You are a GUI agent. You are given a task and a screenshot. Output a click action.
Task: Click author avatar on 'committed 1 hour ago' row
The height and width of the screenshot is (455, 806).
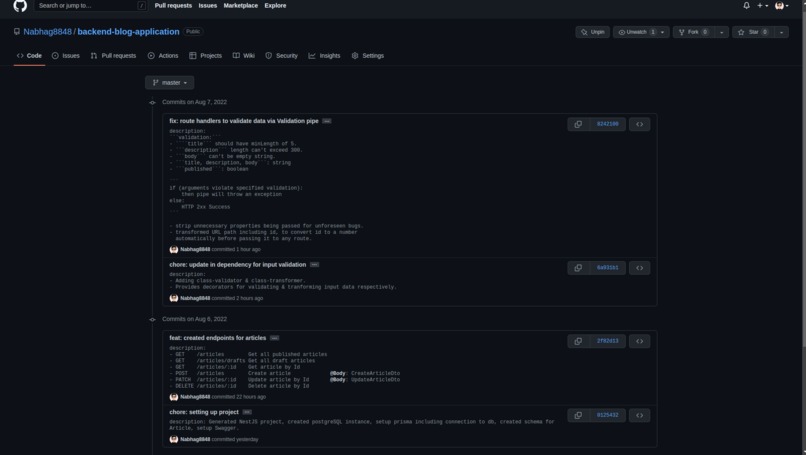(x=174, y=249)
